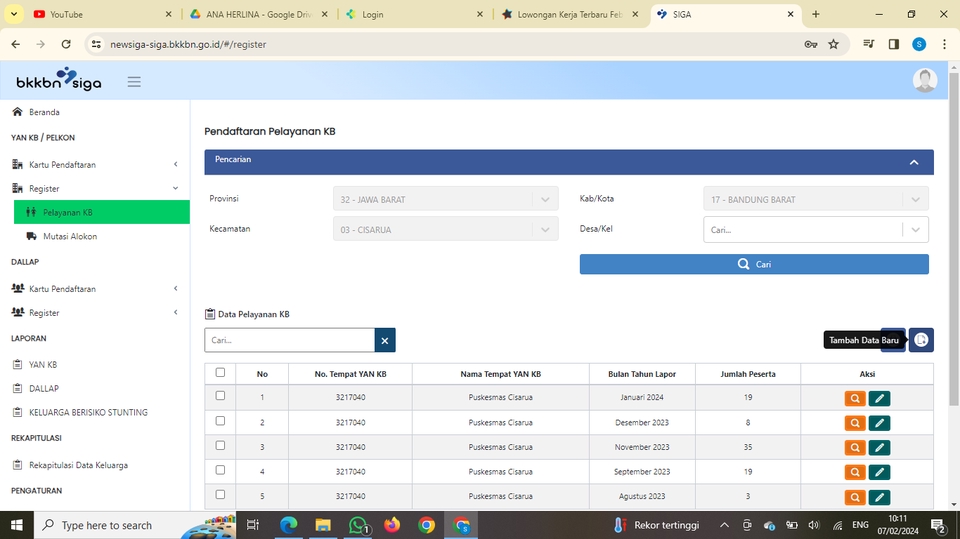Open the Chrome three-dot menu
Screen dimensions: 960x539
(x=945, y=44)
